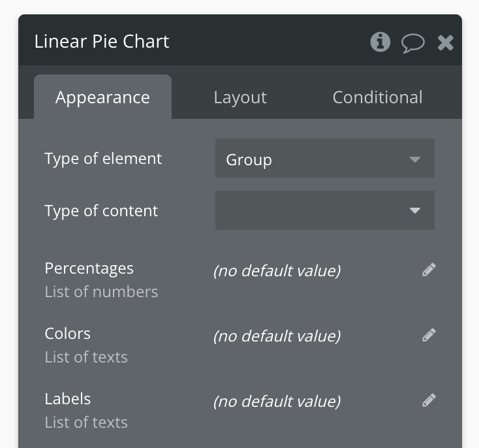Click the arrow on the empty content dropdown
The height and width of the screenshot is (448, 479).
pyautogui.click(x=415, y=210)
